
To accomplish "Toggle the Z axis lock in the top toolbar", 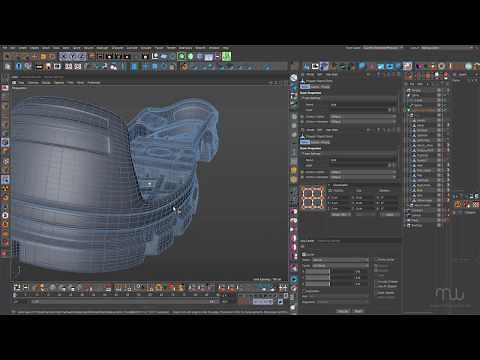I will coord(82,56).
